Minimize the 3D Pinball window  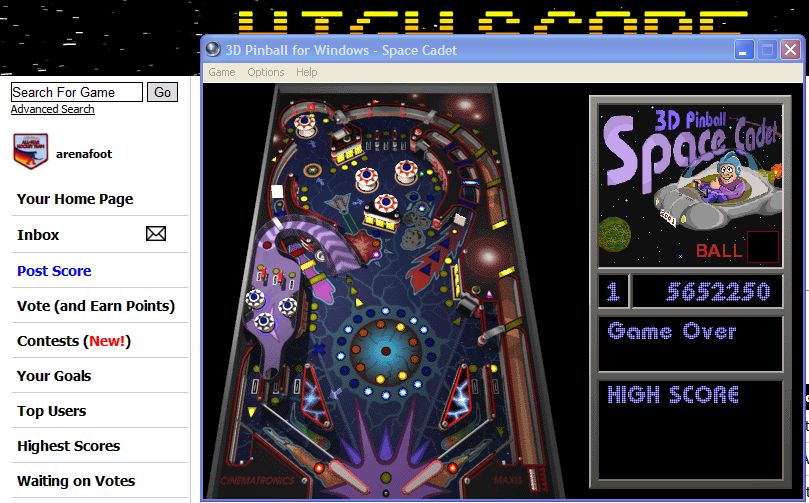743,50
